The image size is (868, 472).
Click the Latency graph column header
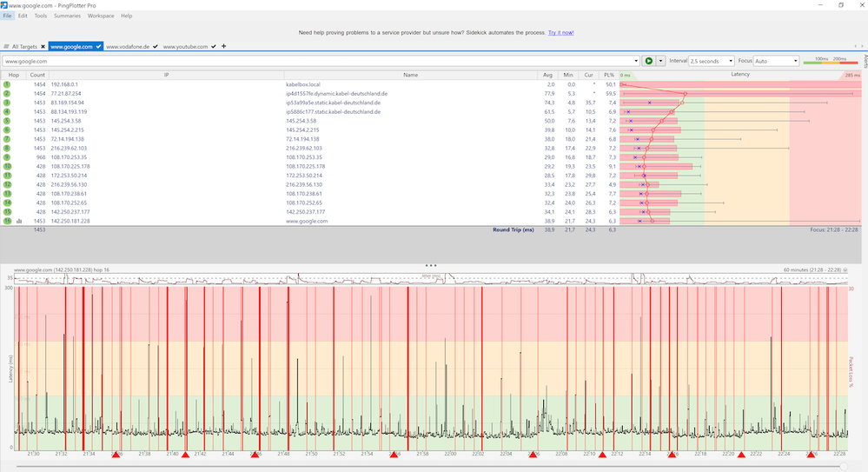pos(740,74)
